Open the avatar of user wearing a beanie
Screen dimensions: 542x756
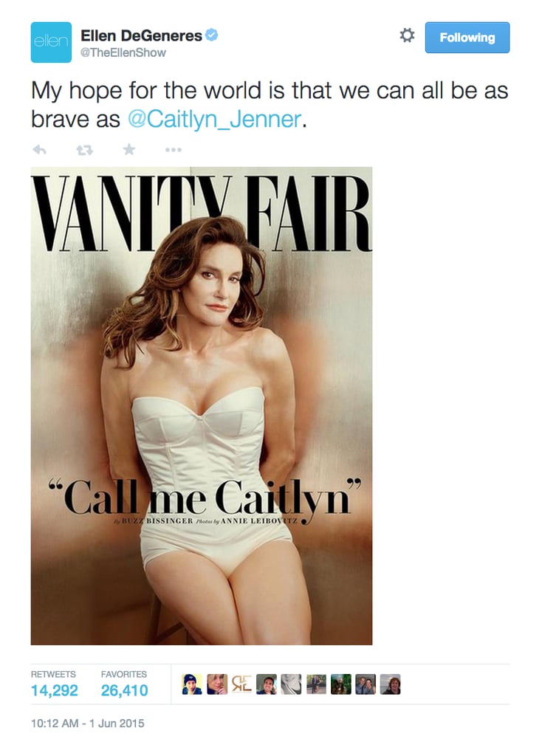pos(192,684)
